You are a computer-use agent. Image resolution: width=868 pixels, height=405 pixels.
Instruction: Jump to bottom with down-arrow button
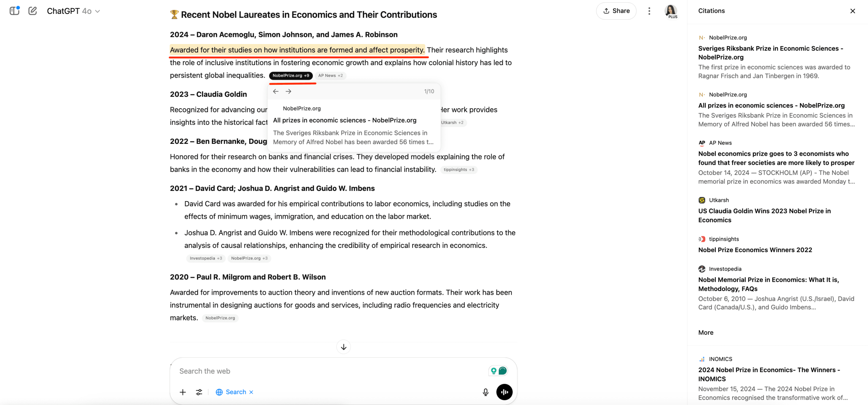tap(343, 347)
